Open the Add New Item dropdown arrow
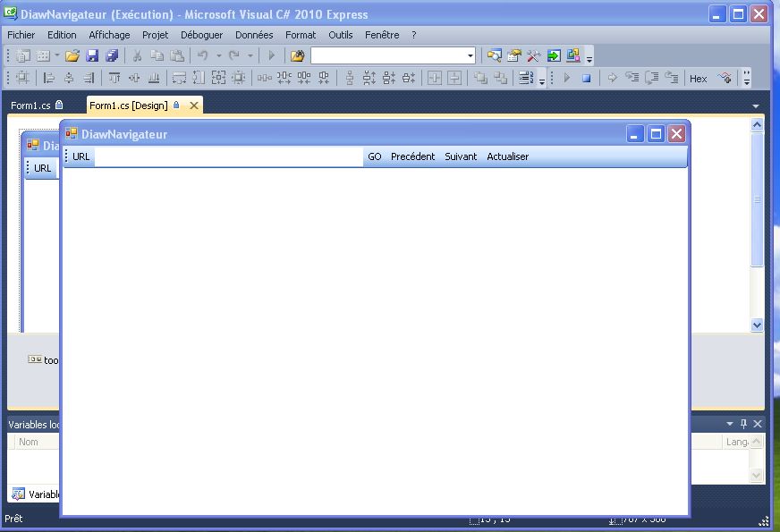780x532 pixels. (56, 55)
